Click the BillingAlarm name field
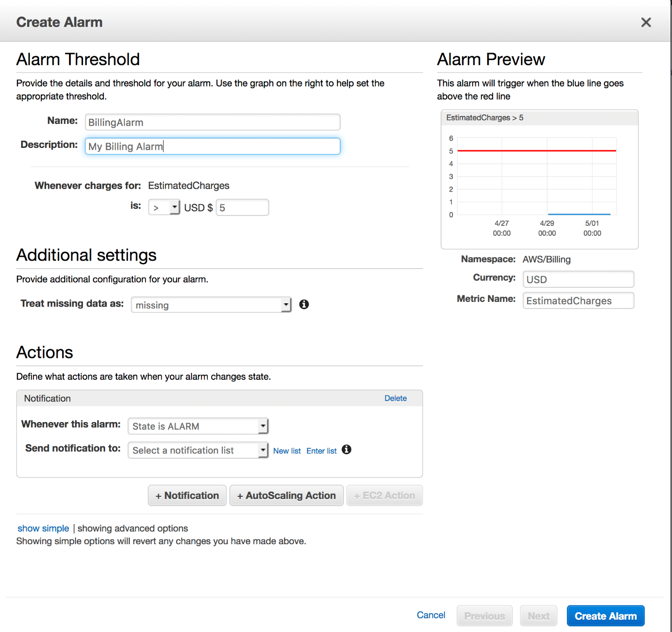672x632 pixels. pyautogui.click(x=212, y=122)
